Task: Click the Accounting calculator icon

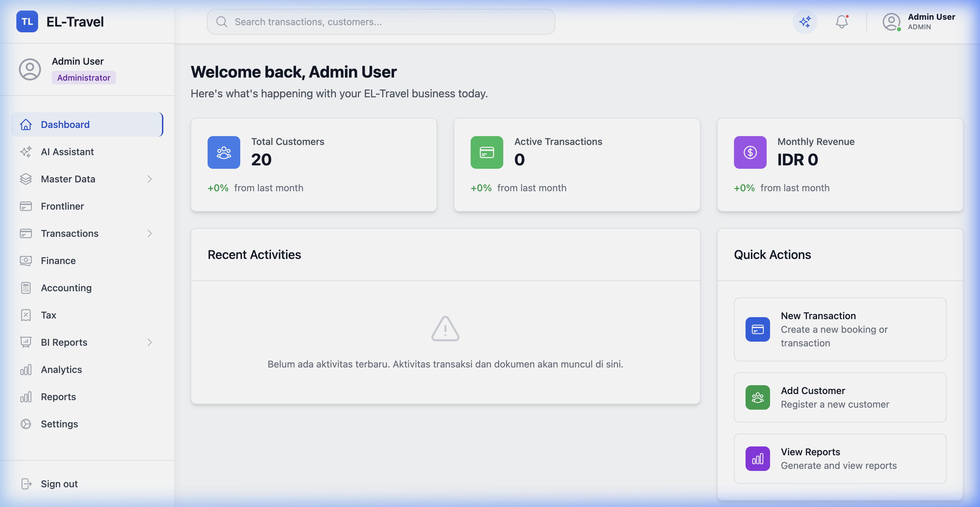Action: point(26,288)
